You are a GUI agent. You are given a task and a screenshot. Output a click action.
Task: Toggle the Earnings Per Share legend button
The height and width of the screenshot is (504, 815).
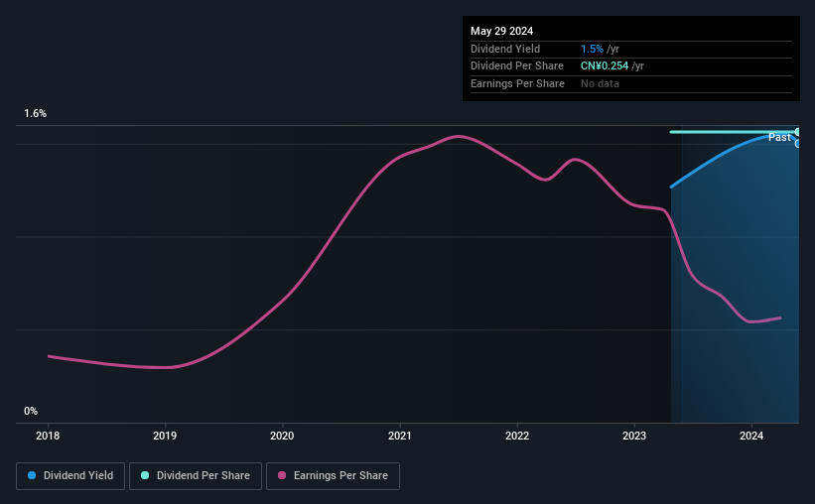333,476
